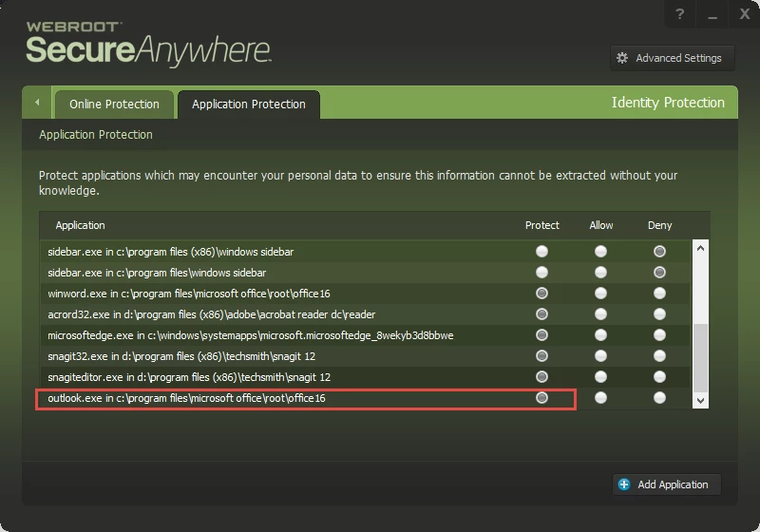
Task: Switch to the Online Protection tab
Action: click(x=114, y=104)
